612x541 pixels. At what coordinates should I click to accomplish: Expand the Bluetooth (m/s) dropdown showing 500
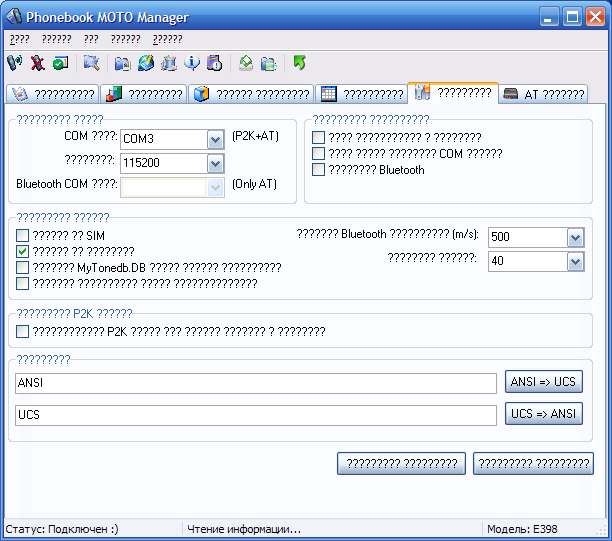575,238
